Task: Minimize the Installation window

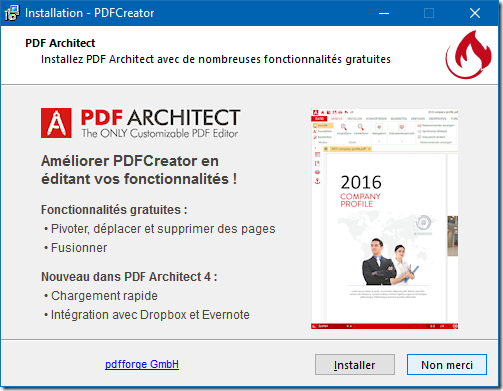Action: 384,13
